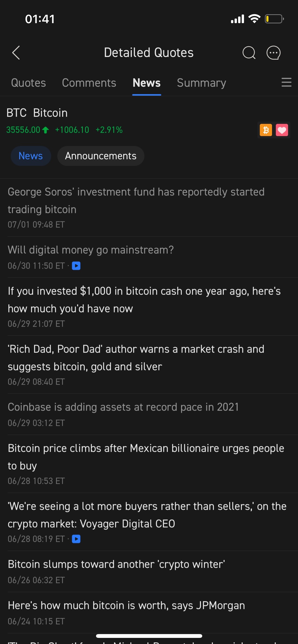Select the News filter pill

pyautogui.click(x=31, y=156)
